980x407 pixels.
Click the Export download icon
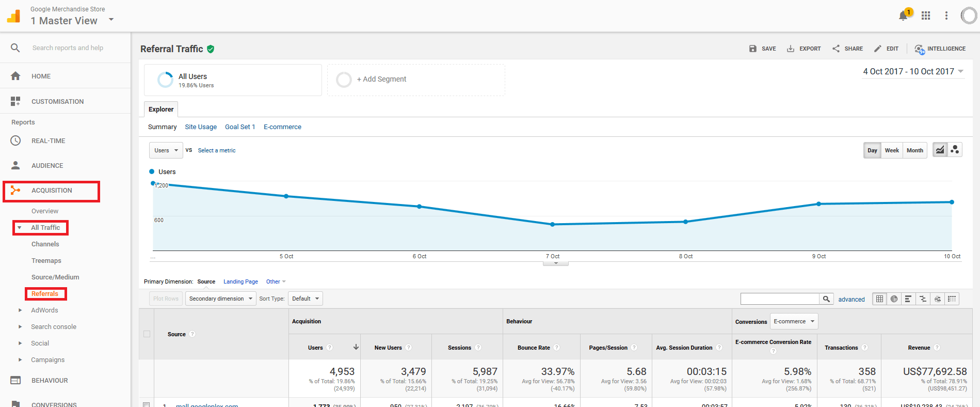coord(791,49)
